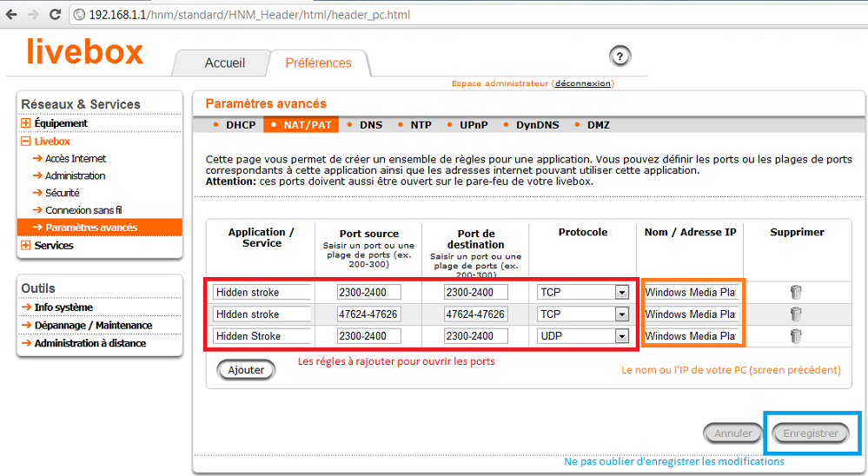Click destination port 2300-2400 in first row

point(476,292)
